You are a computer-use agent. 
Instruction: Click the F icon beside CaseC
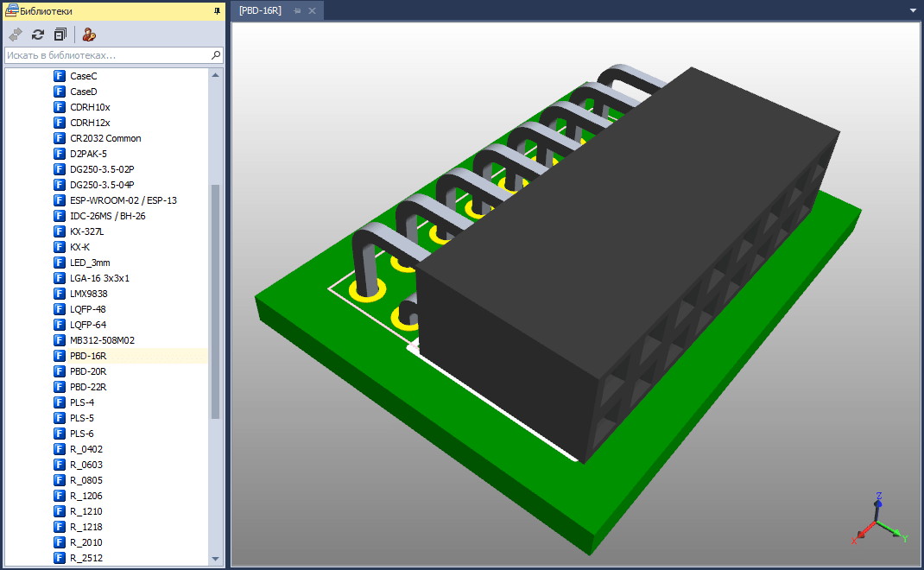pos(59,76)
